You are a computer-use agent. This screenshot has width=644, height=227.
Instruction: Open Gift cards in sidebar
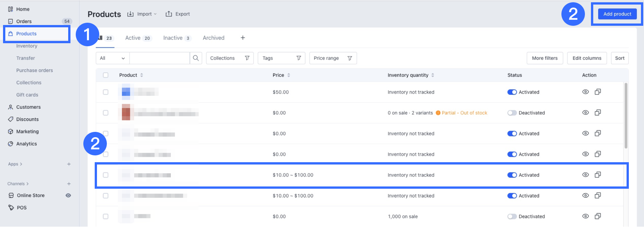tap(27, 95)
